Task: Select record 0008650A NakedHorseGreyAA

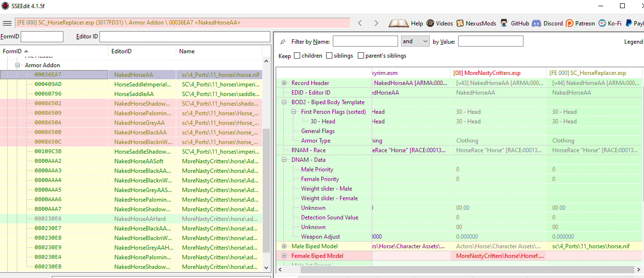Action: click(131, 122)
